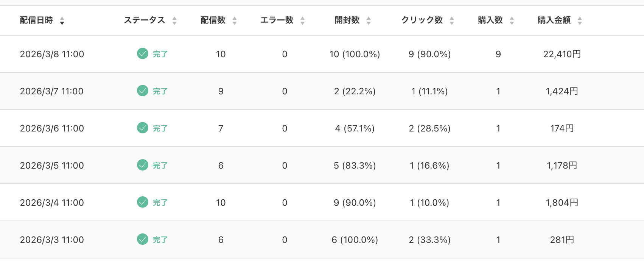The height and width of the screenshot is (266, 644).
Task: Select the 22,410円 purchase amount cell
Action: point(562,54)
